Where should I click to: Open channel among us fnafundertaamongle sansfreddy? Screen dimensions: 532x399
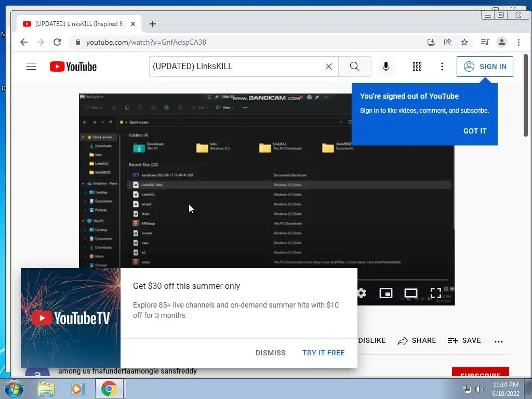[x=127, y=371]
